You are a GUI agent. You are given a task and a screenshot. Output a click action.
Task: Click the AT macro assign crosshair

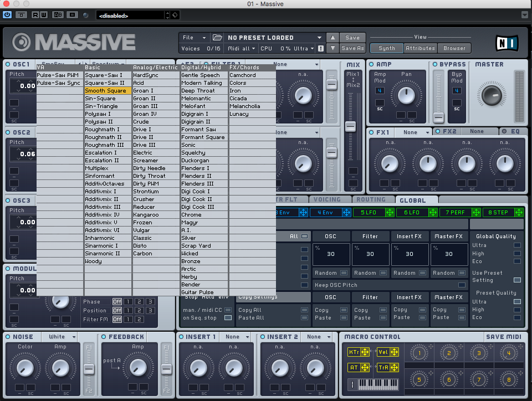click(365, 367)
